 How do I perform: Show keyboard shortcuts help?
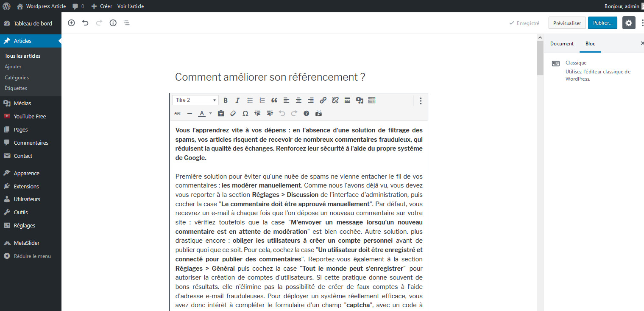pos(306,113)
